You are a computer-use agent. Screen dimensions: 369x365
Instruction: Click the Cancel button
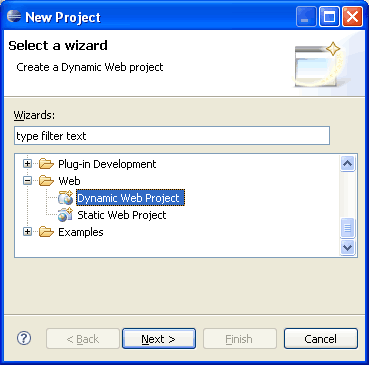[x=321, y=339]
